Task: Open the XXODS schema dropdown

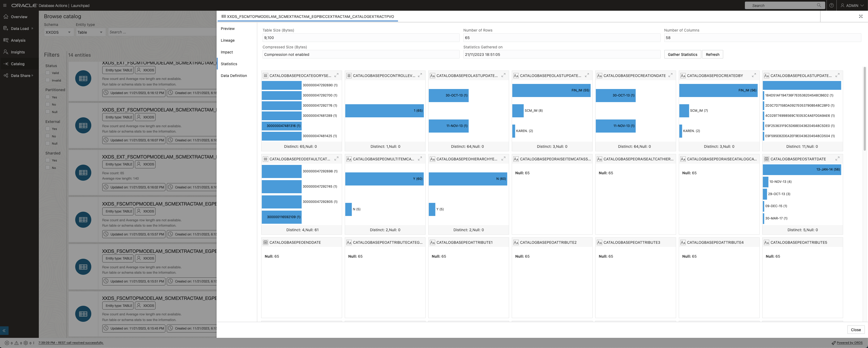Action: (x=58, y=32)
